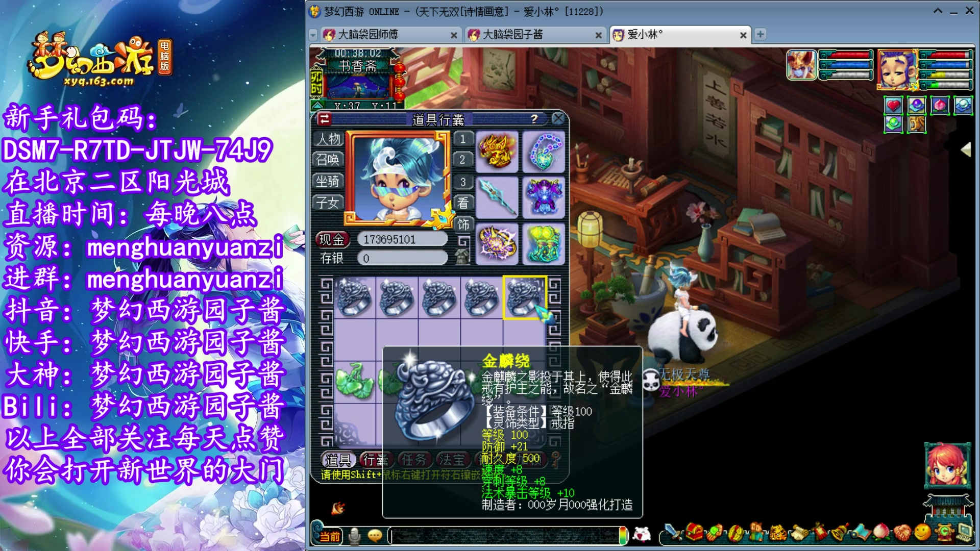The width and height of the screenshot is (980, 551).
Task: Click the panda emoji icon beside chat input
Action: tap(642, 535)
